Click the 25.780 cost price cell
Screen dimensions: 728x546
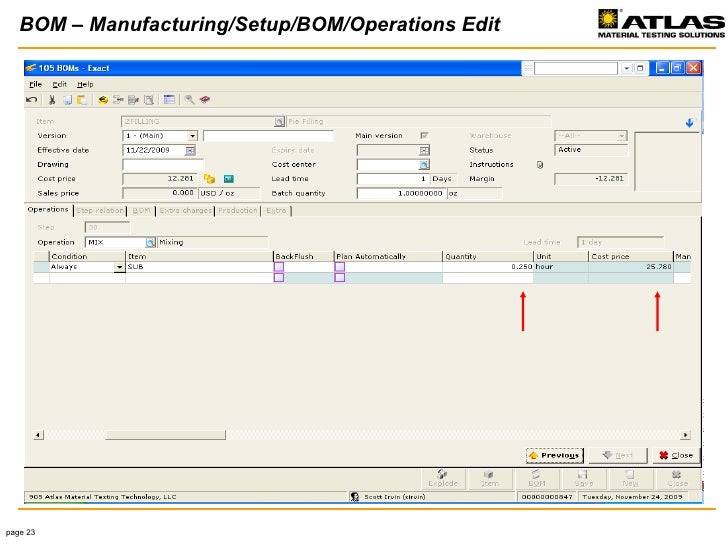630,267
